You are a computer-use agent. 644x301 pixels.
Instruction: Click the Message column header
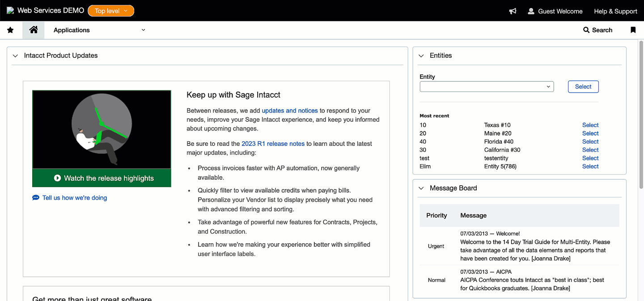pos(473,216)
